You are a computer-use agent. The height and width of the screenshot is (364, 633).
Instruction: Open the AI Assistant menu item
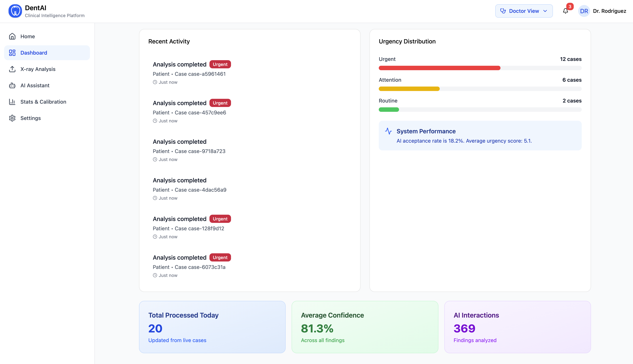(35, 85)
